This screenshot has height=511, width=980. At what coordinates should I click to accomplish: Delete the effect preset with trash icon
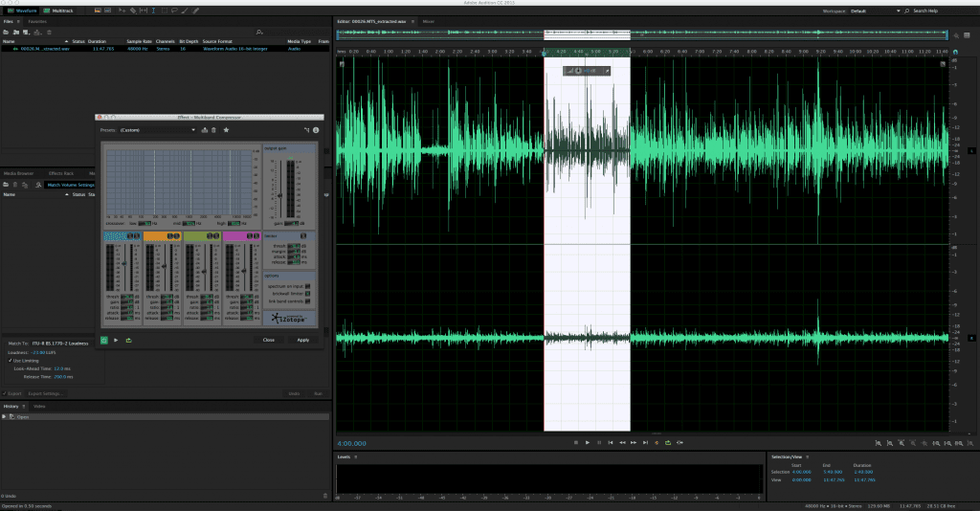click(213, 130)
